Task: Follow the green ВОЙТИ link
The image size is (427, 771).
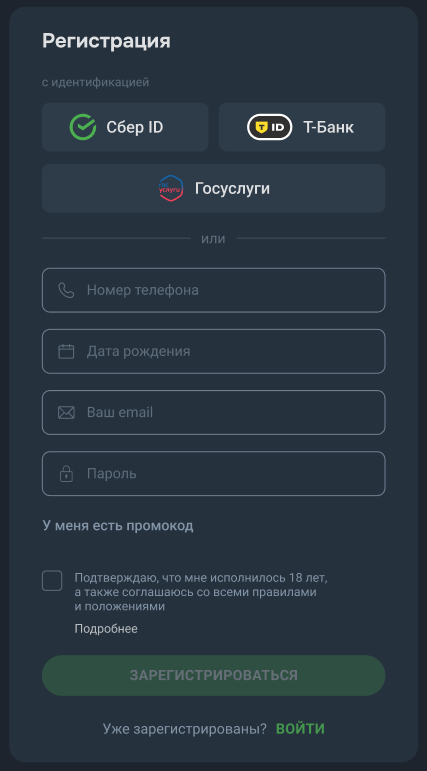Action: click(300, 729)
